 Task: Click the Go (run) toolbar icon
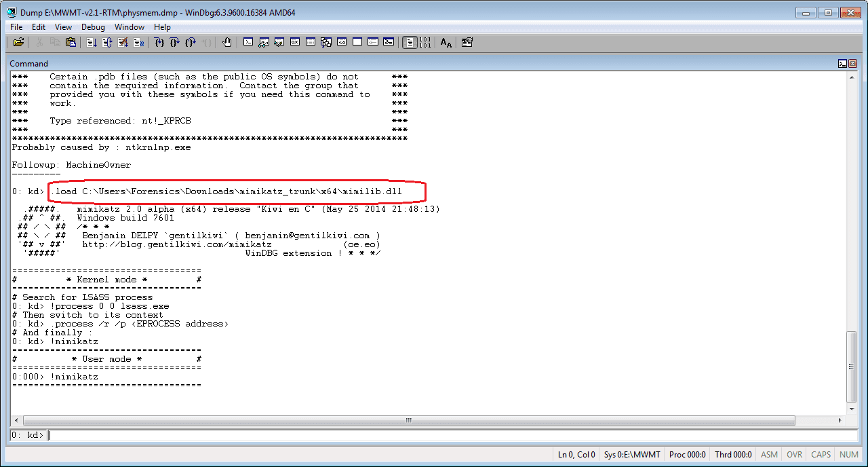(x=92, y=42)
